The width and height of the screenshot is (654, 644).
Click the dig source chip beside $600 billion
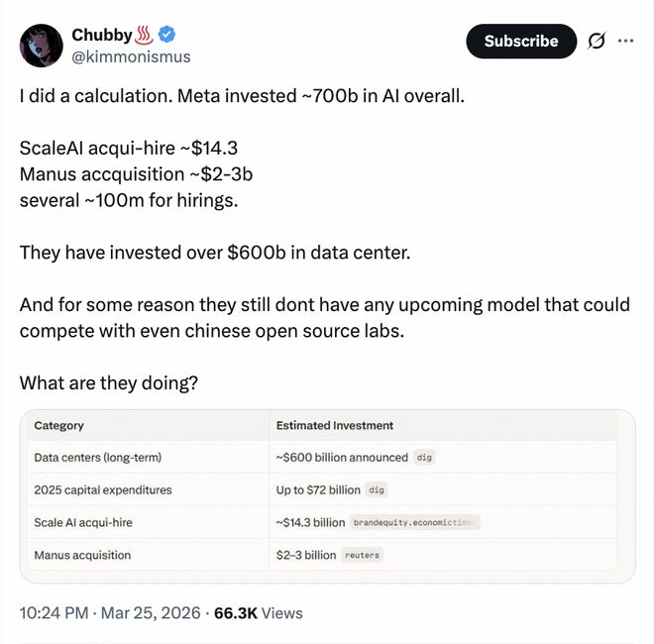[x=425, y=458]
